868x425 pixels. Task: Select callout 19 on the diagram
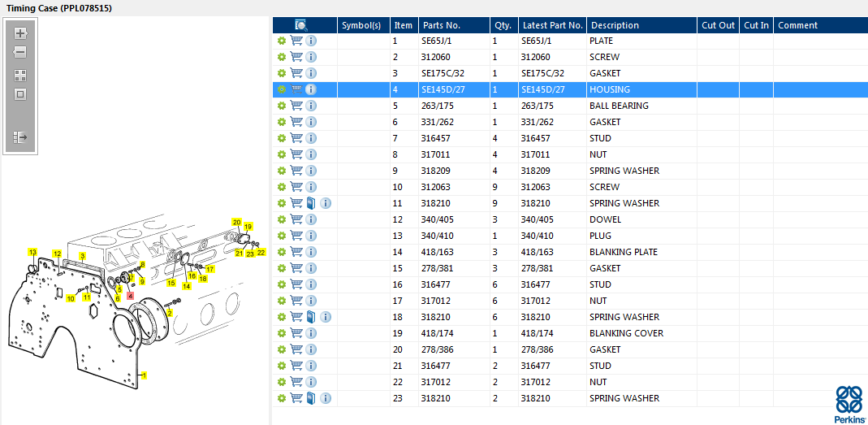pyautogui.click(x=248, y=226)
